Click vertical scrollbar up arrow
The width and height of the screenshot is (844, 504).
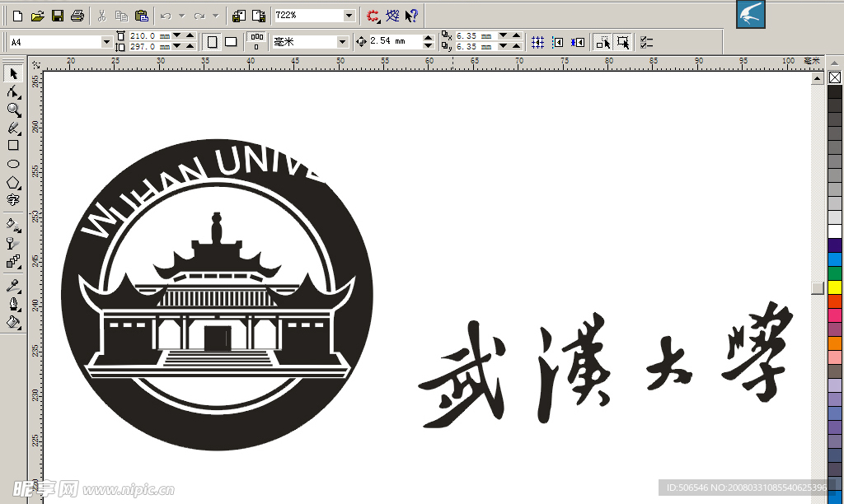tap(817, 78)
